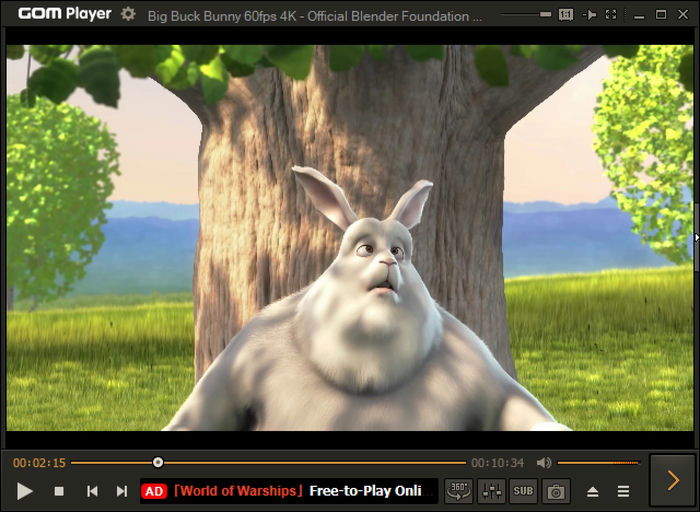The height and width of the screenshot is (512, 700).
Task: Expand side panel with orange chevron
Action: pos(672,481)
